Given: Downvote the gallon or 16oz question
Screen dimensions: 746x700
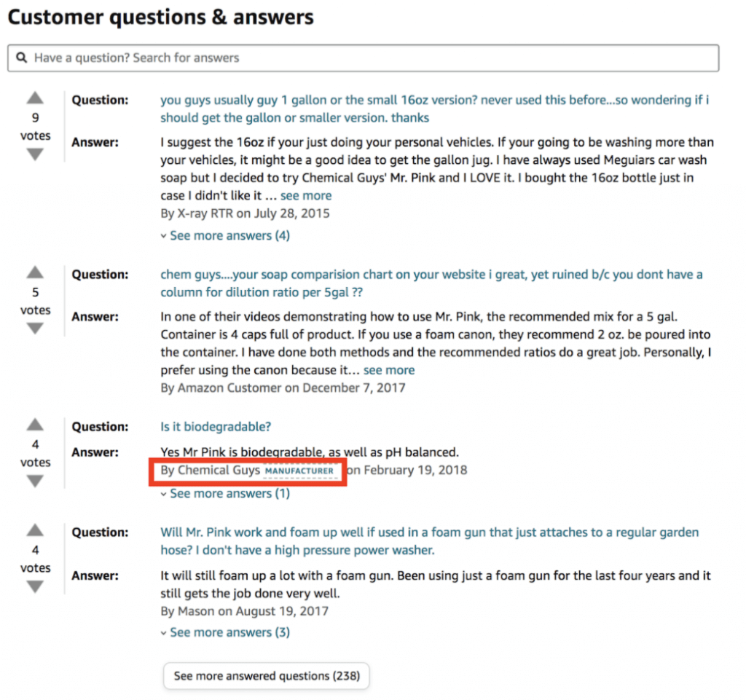Looking at the screenshot, I should pyautogui.click(x=35, y=154).
